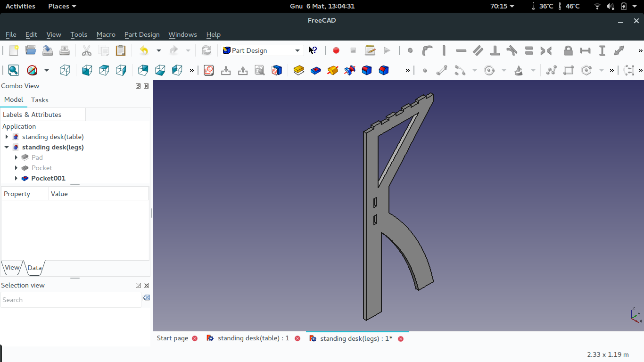Collapse the standing desk(legs) tree item
Screen dimensions: 644x362
coord(7,147)
